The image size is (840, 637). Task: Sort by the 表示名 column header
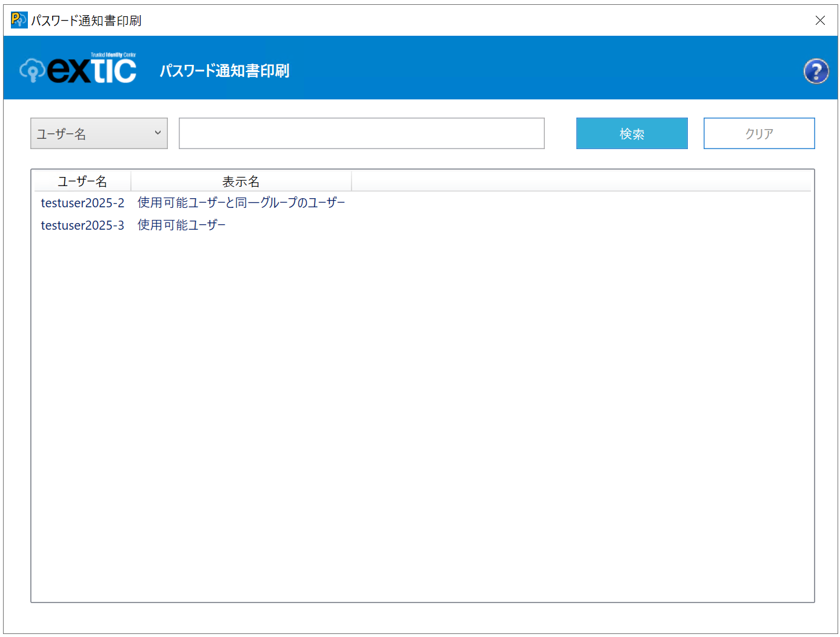pyautogui.click(x=241, y=181)
